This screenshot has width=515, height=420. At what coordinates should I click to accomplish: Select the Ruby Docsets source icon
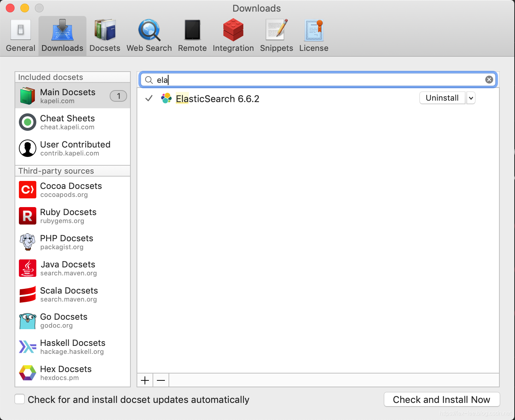point(28,216)
